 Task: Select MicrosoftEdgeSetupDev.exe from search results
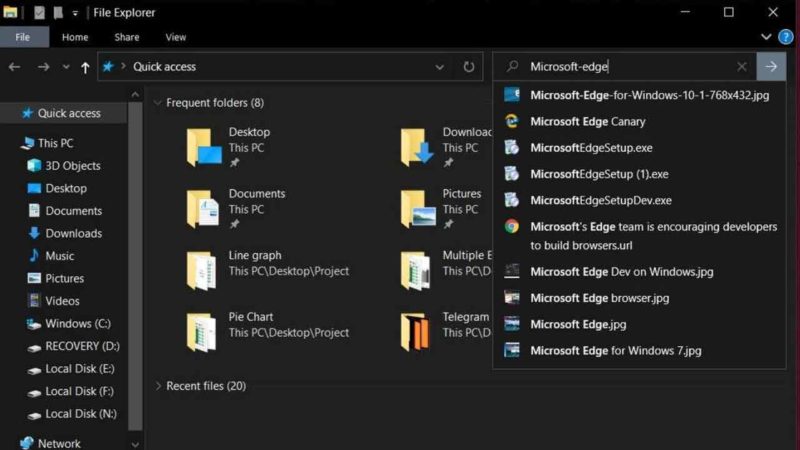pyautogui.click(x=600, y=200)
